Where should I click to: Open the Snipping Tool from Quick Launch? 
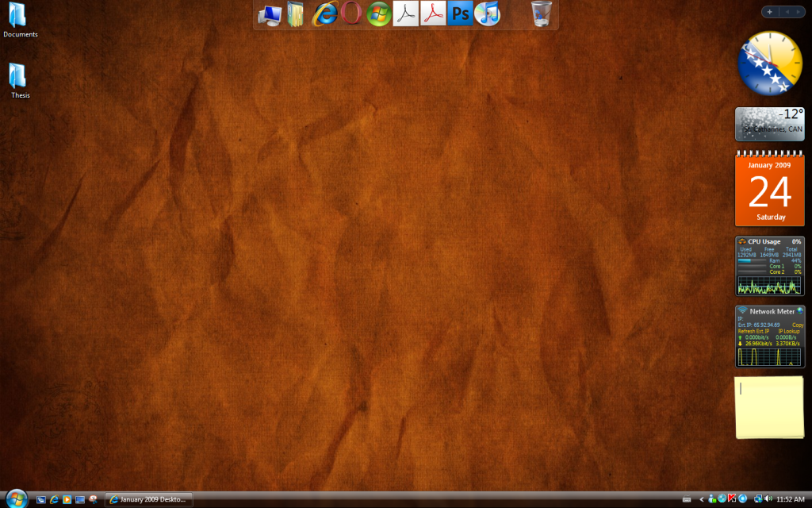94,500
